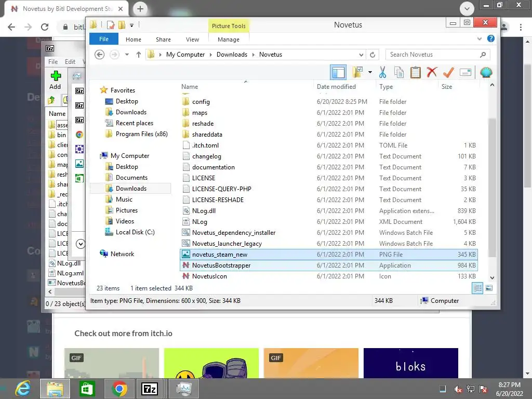532x399 pixels.
Task: Click the Copy icon in toolbar
Action: pos(399,72)
